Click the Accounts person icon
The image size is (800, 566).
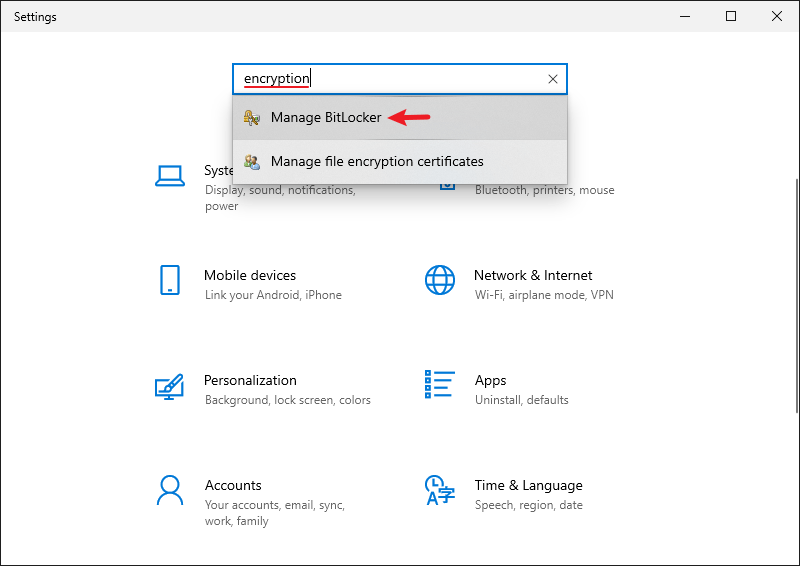click(170, 490)
